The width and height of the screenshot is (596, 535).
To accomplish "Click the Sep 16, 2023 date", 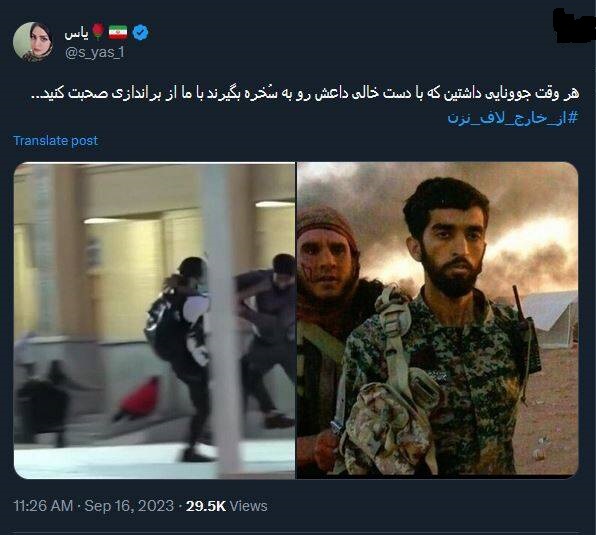I will coord(129,506).
